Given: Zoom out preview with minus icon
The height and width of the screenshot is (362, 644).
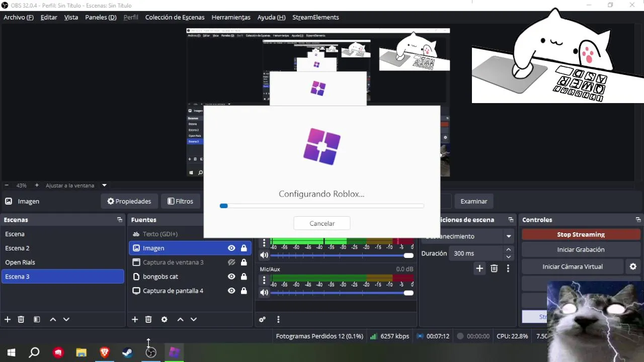Looking at the screenshot, I should tap(7, 185).
